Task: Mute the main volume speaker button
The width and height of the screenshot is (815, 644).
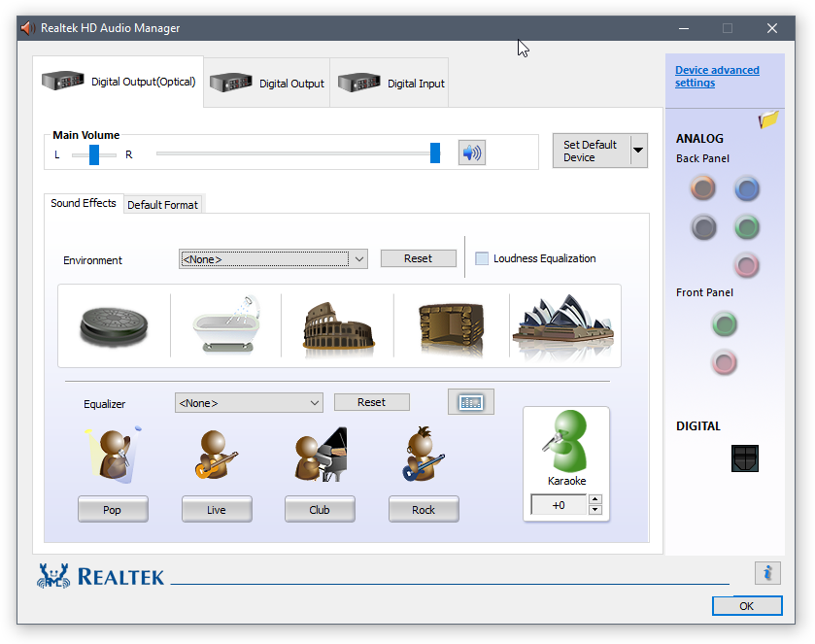Action: coord(472,153)
